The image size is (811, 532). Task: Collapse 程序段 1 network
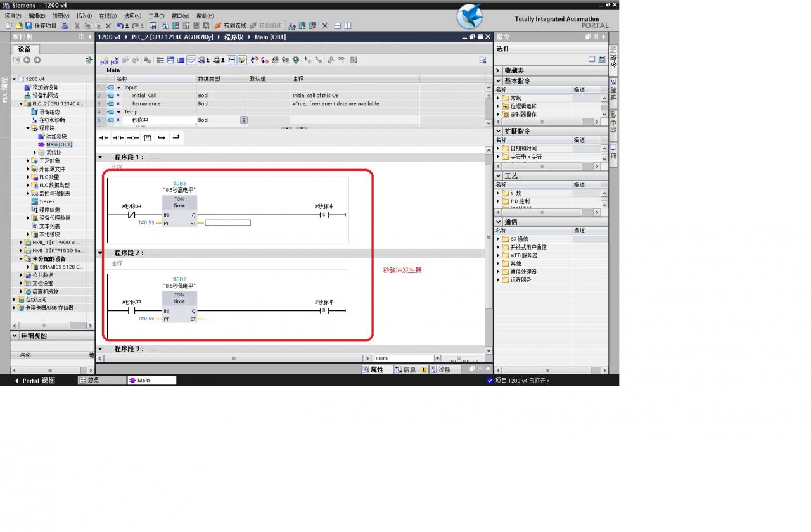pyautogui.click(x=100, y=157)
